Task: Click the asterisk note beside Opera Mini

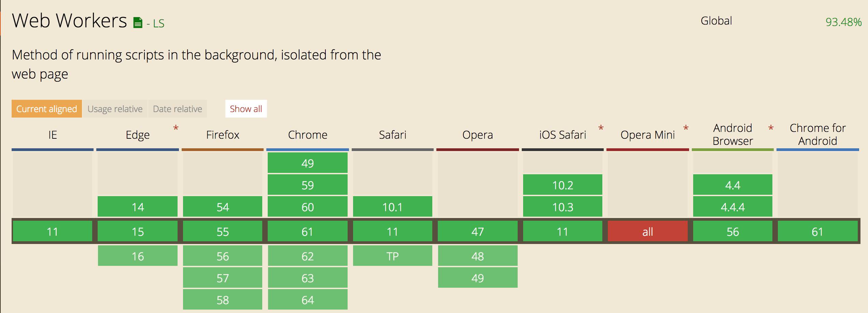Action: (x=686, y=128)
